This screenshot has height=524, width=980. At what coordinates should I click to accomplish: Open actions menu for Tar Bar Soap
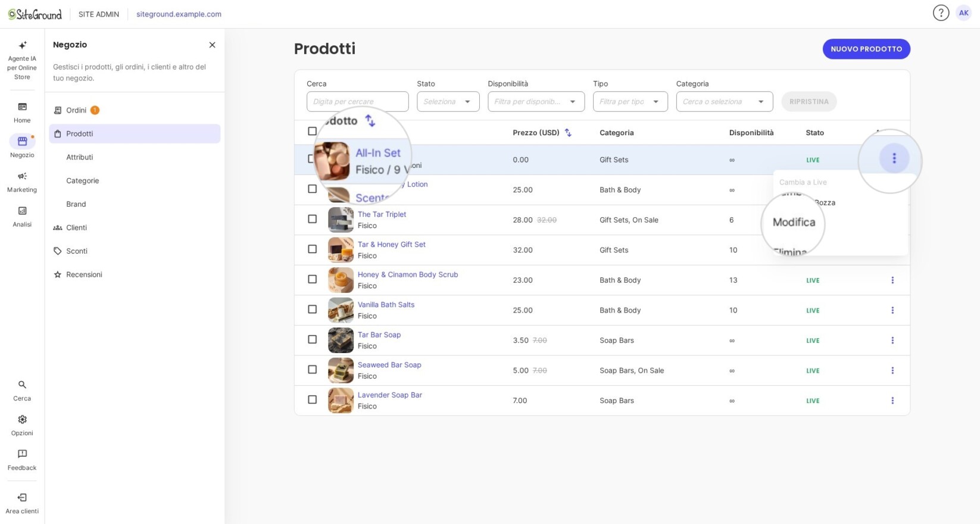(x=892, y=341)
